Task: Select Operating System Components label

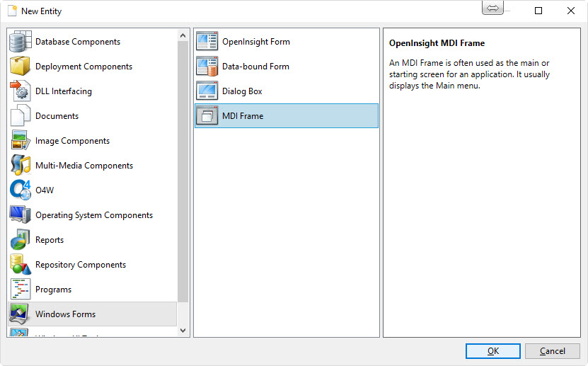Action: click(x=94, y=215)
